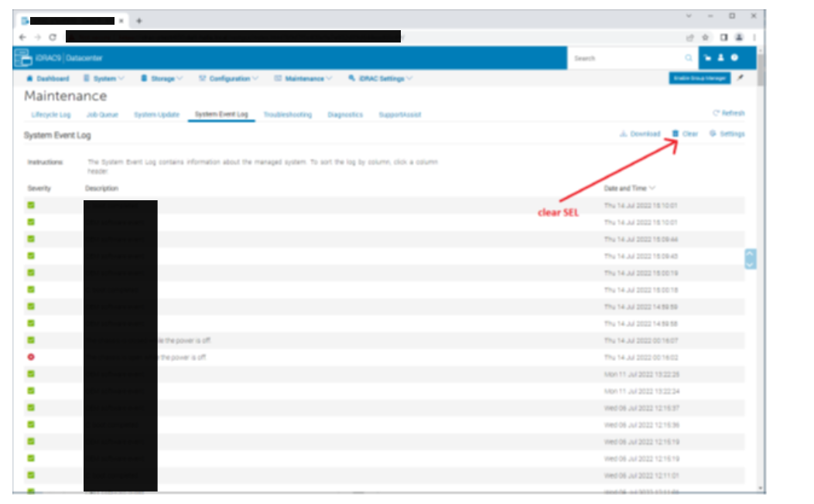This screenshot has height=504, width=814.
Task: Sort the log by the Description column header
Action: [x=102, y=188]
